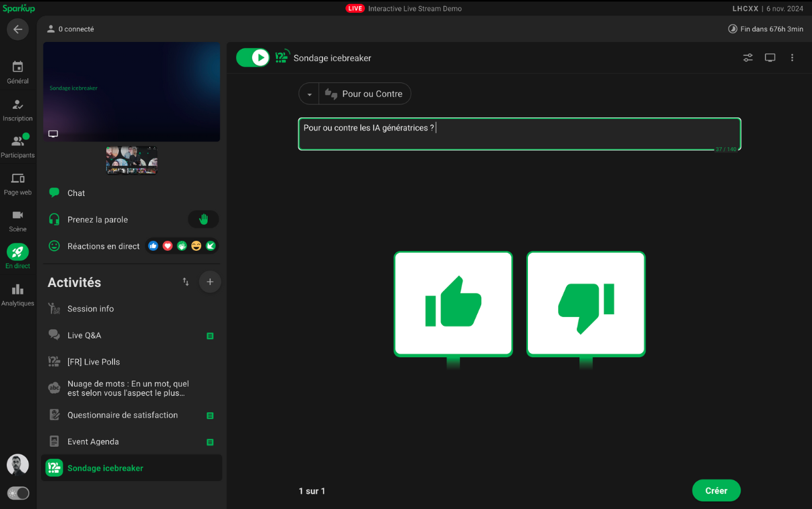Toggle the dark mode switch
Viewport: 812px width, 509px height.
[x=18, y=493]
